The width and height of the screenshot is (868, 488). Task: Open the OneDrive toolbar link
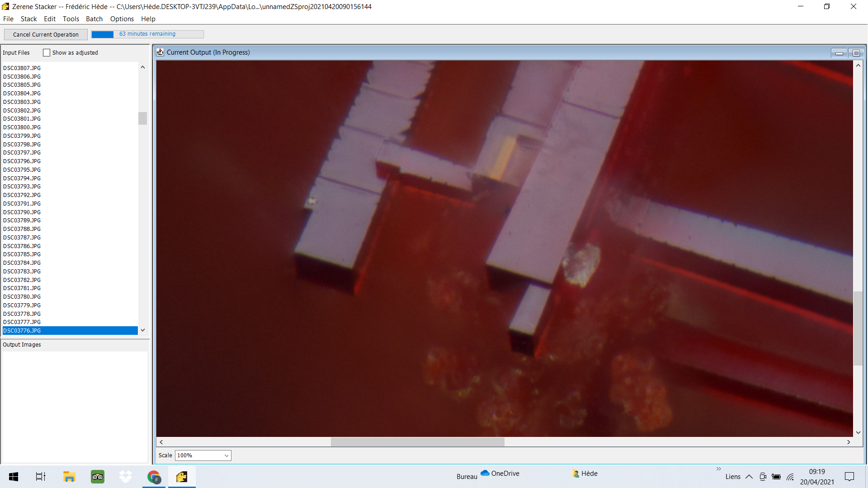500,474
